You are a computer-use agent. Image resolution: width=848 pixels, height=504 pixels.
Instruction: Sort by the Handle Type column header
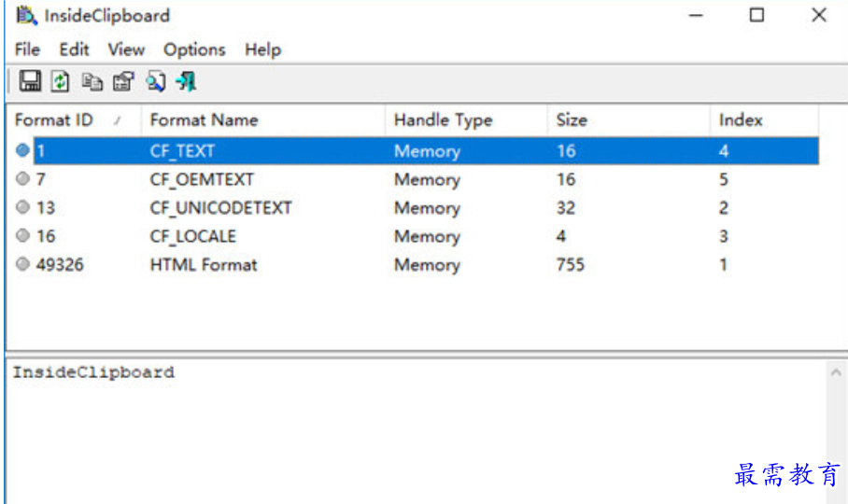click(x=467, y=119)
